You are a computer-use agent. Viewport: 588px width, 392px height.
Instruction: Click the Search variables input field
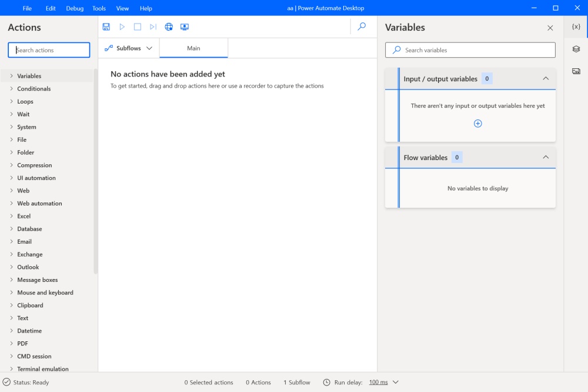(x=470, y=50)
